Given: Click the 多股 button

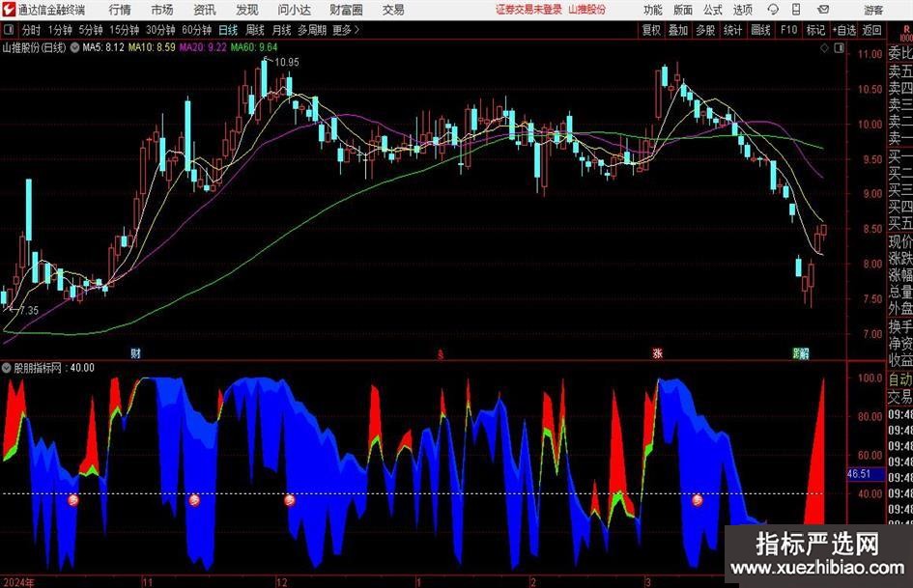Looking at the screenshot, I should click(x=705, y=30).
